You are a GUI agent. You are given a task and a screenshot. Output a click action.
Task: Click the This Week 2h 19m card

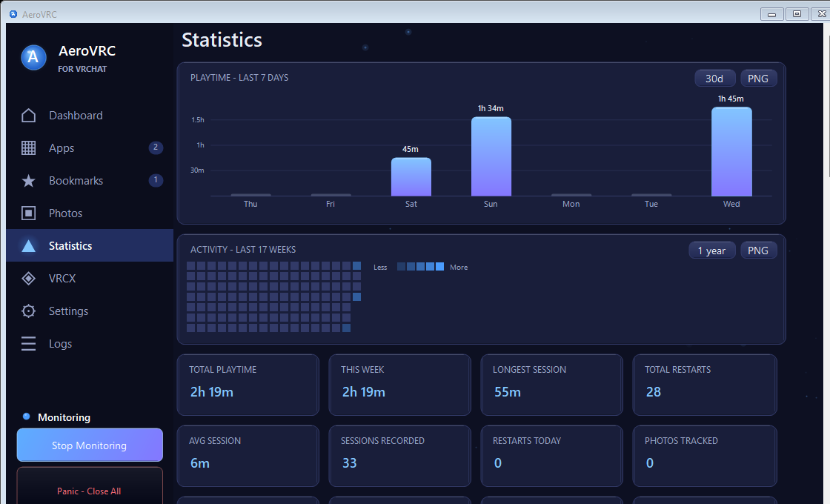tap(399, 385)
